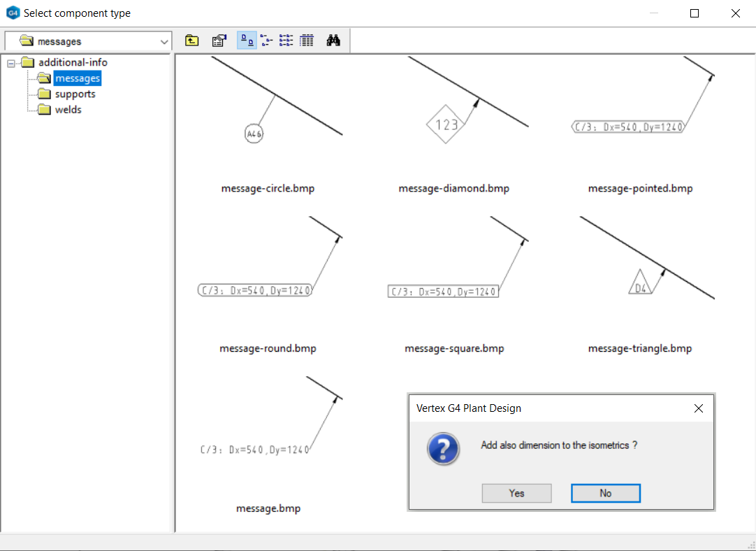
Task: Click No in the dimension dialog
Action: tap(605, 493)
